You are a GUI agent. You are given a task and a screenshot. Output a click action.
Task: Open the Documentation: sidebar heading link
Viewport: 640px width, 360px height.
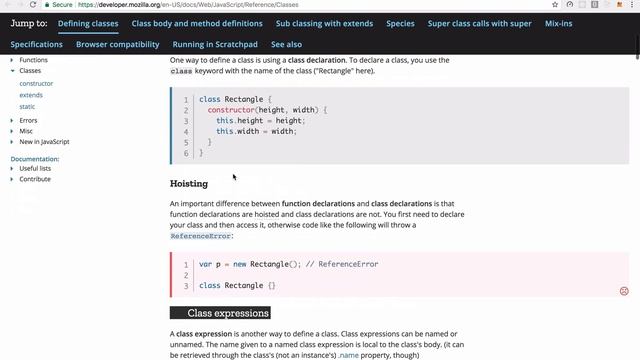point(35,159)
